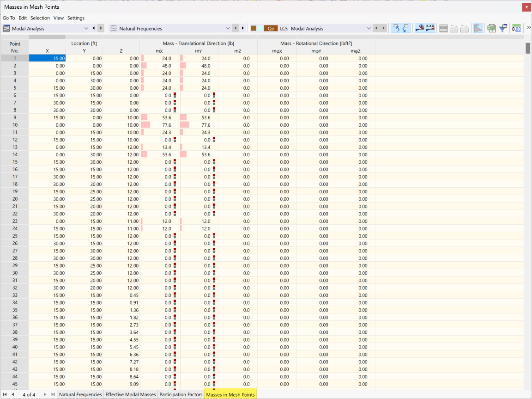Screen dimensions: 532x399
Task: Change decimal places with the 0.00 icon
Action: tap(516, 28)
